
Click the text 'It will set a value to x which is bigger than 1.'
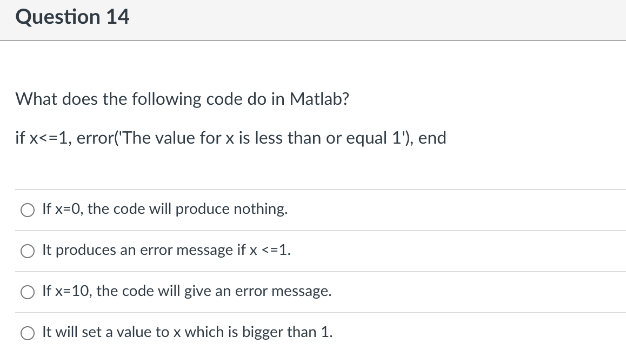point(188,332)
